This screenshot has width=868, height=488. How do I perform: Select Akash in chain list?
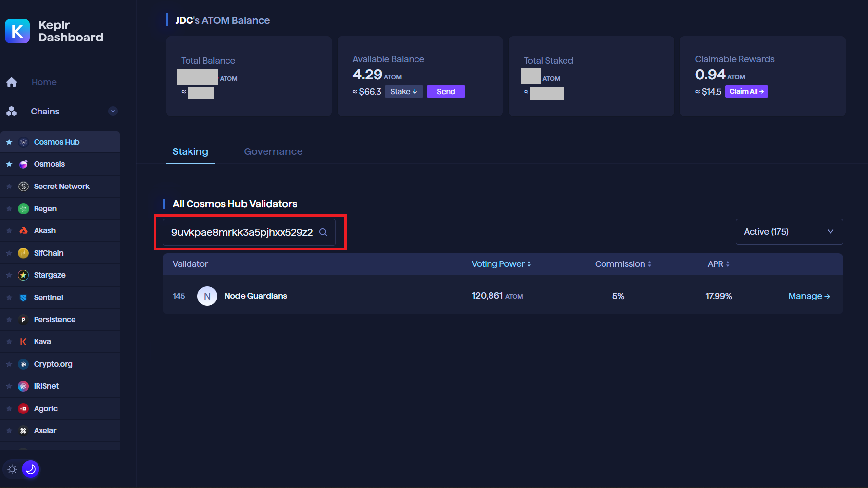point(60,231)
